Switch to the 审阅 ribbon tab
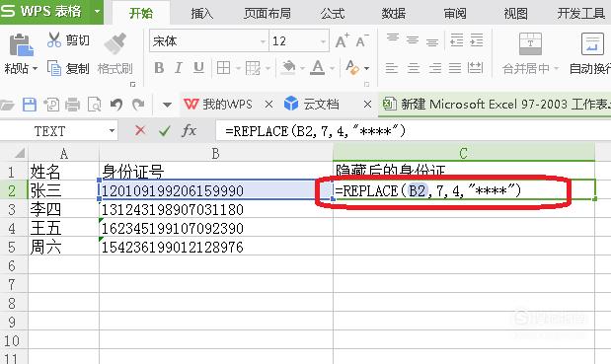The width and height of the screenshot is (611, 364). pos(455,13)
